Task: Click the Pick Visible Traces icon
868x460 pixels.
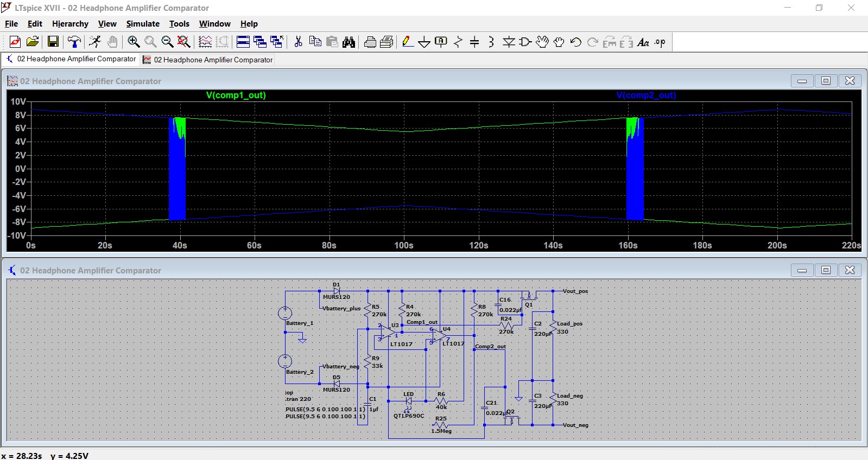Action: (x=205, y=42)
